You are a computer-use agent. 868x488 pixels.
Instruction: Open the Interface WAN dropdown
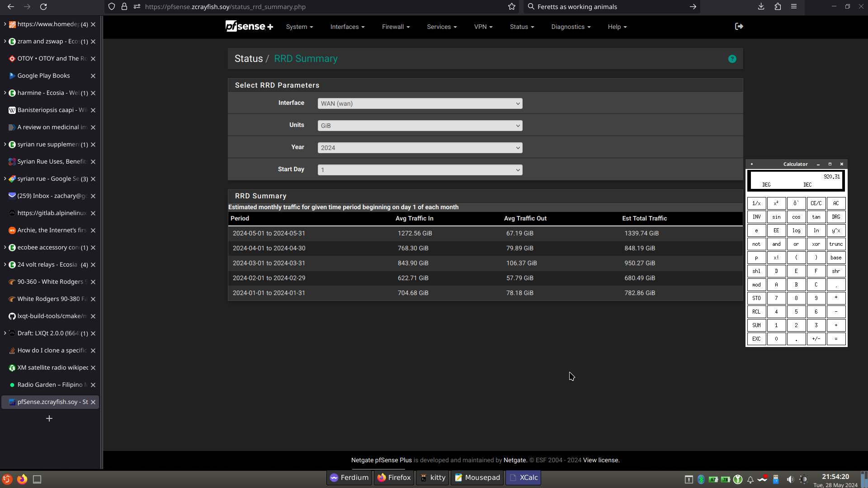[420, 103]
